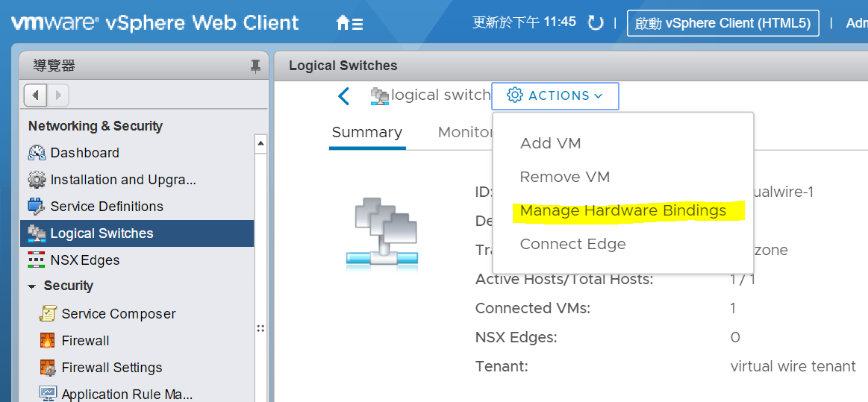Open the home menu icon
The width and height of the screenshot is (868, 402).
click(x=349, y=23)
